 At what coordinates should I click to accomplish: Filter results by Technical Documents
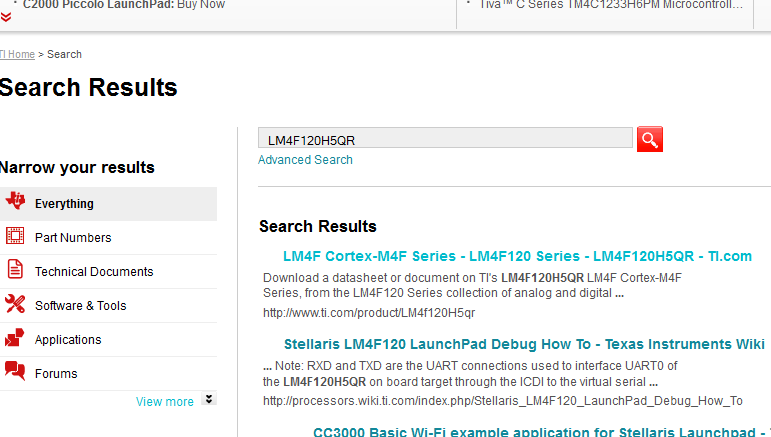(108, 272)
